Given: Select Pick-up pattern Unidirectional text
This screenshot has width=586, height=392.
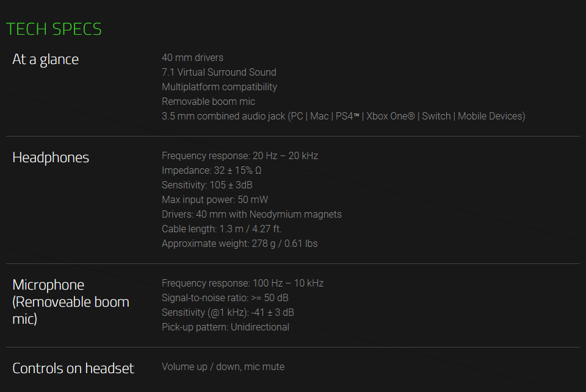Looking at the screenshot, I should click(x=225, y=327).
